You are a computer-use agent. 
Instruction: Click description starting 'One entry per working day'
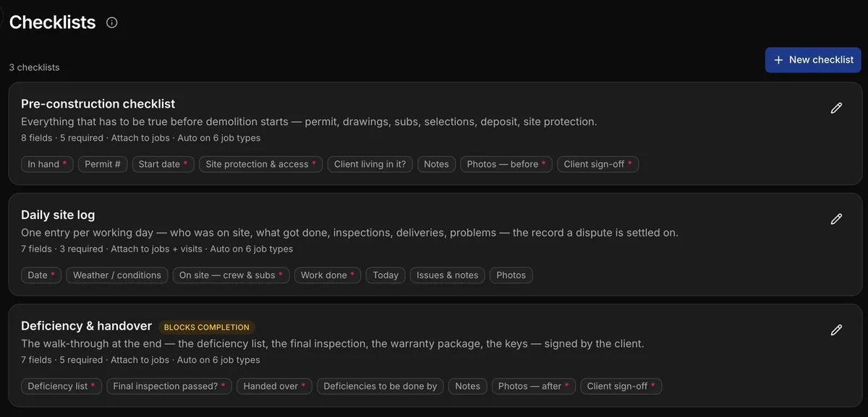click(x=349, y=233)
